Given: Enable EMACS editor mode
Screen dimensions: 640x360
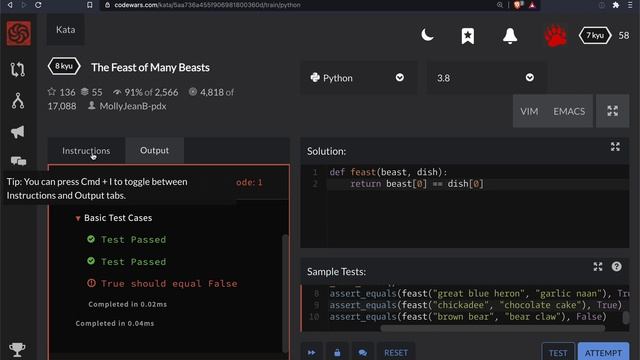Looking at the screenshot, I should pyautogui.click(x=569, y=111).
